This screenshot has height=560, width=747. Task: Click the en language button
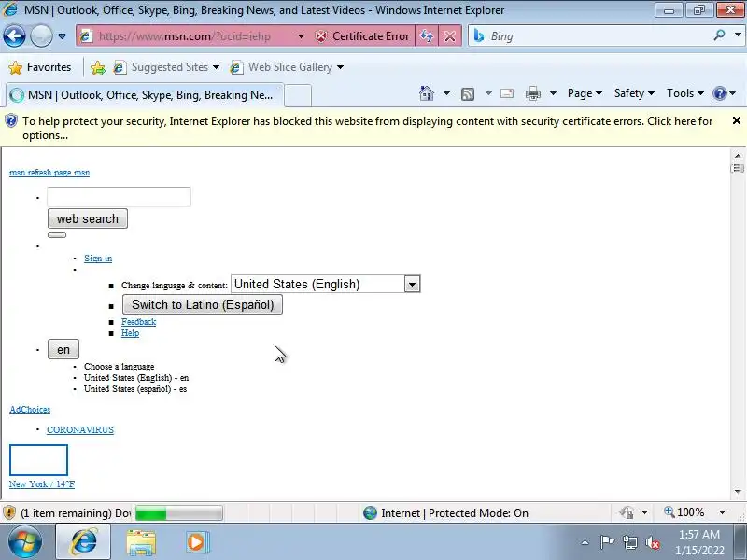tap(63, 349)
